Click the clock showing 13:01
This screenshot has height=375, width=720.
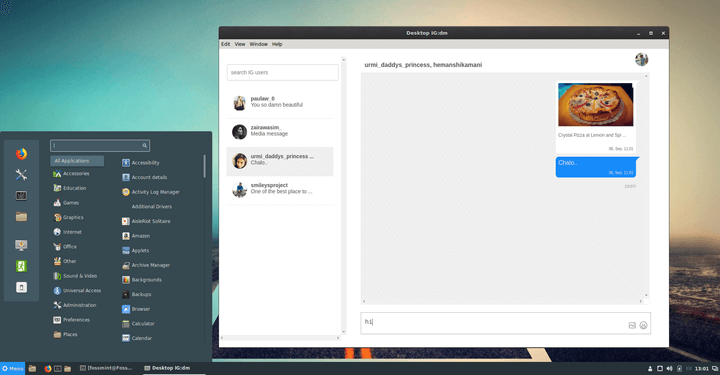pyautogui.click(x=702, y=368)
